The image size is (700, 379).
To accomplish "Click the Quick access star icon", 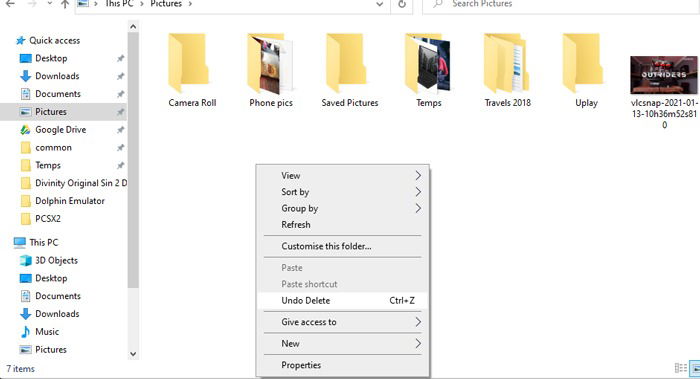I will (x=21, y=41).
